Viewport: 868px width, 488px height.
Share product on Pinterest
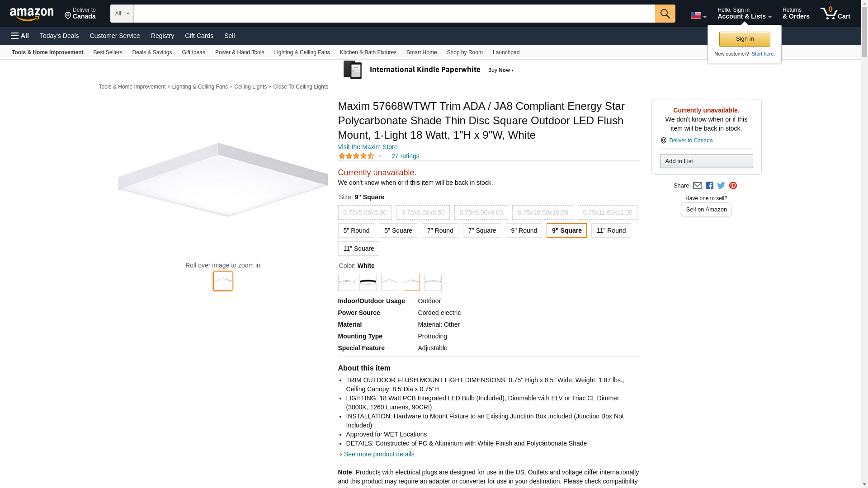coord(733,186)
